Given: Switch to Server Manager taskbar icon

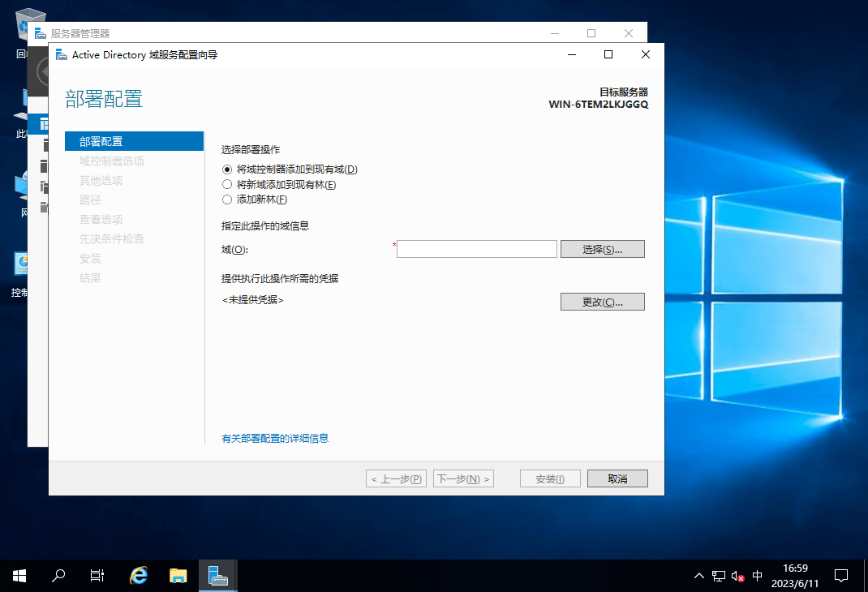Looking at the screenshot, I should [218, 576].
